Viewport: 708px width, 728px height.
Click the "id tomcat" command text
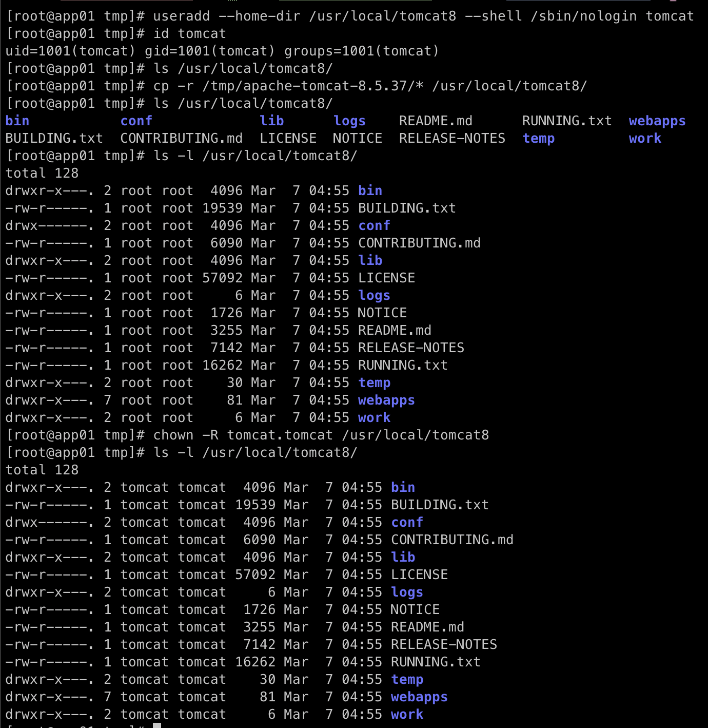pos(190,34)
